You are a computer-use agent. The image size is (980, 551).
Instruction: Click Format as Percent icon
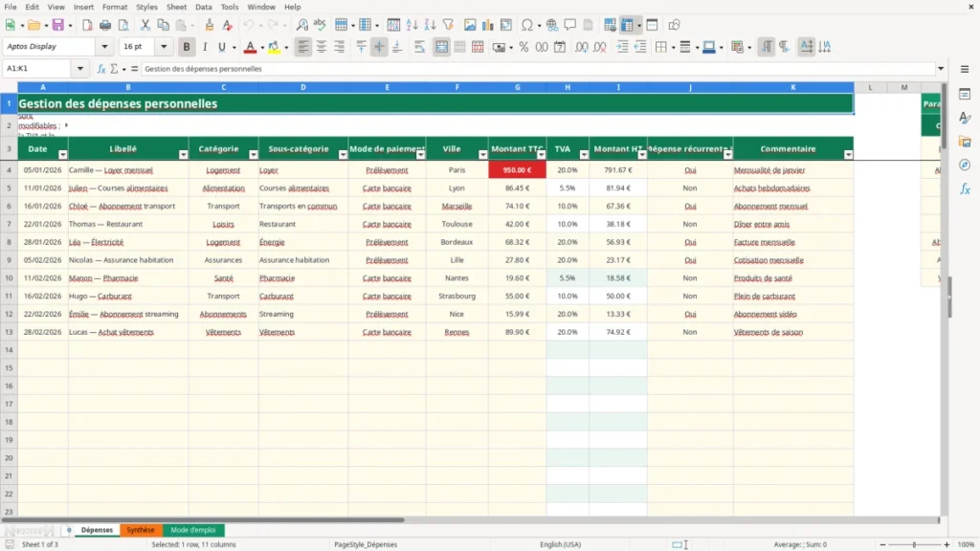pyautogui.click(x=523, y=47)
